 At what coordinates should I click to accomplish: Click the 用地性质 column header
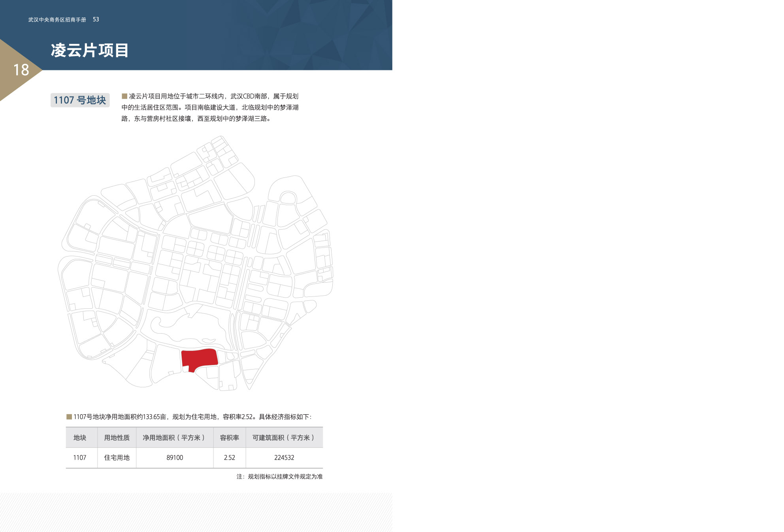click(117, 438)
